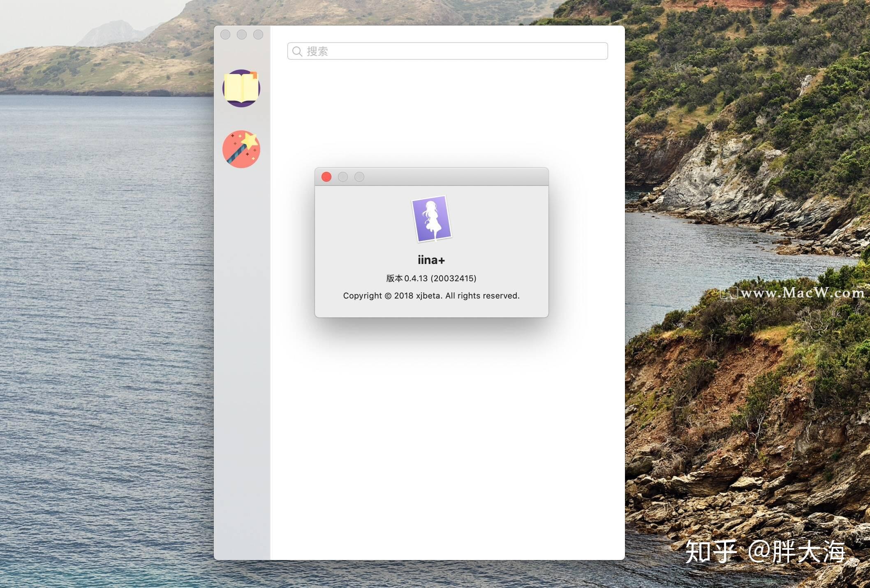Open the bookmarks panel via the yellow book icon
The image size is (870, 588).
[242, 88]
